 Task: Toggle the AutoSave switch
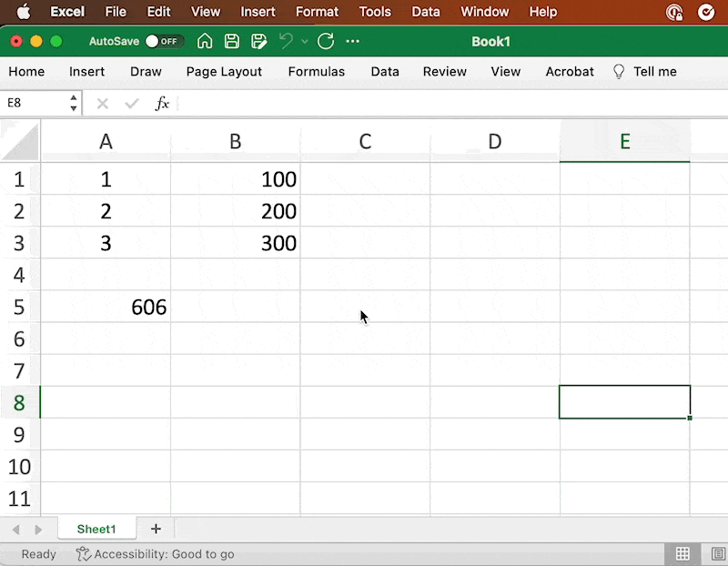tap(165, 41)
